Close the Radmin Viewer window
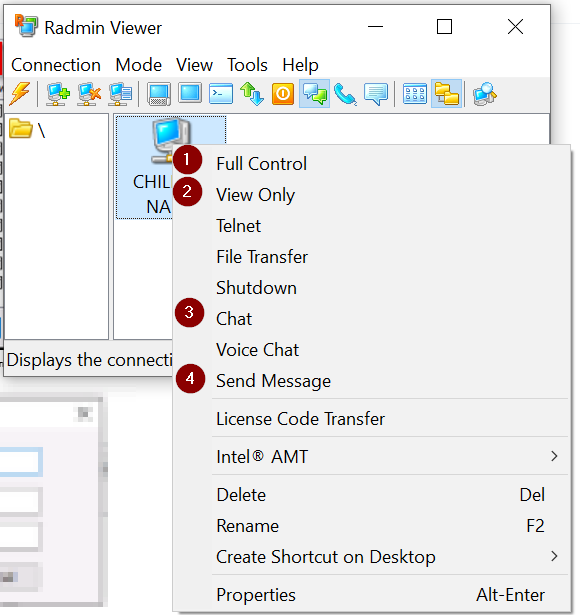Viewport: 580px width, 615px height. tap(515, 27)
